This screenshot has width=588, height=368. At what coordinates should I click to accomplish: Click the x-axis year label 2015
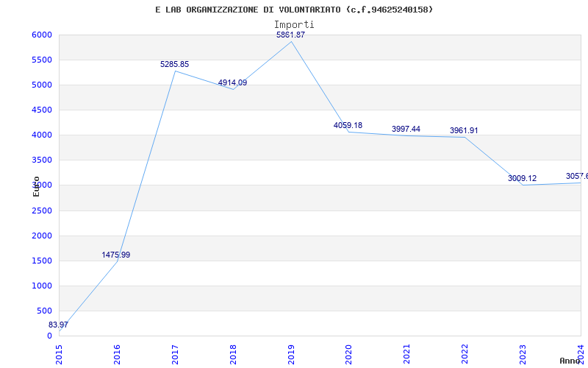point(60,354)
